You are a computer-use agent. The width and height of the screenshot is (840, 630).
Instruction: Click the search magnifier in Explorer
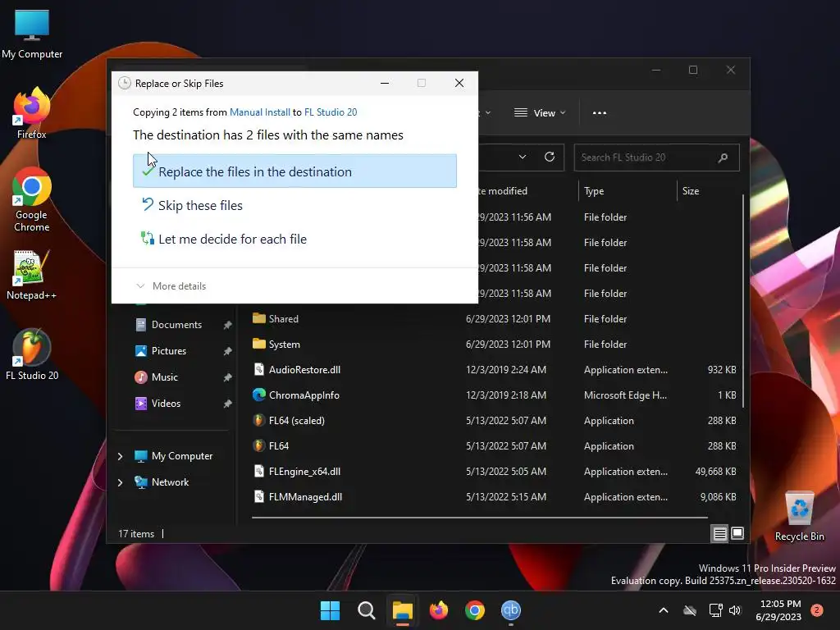723,157
